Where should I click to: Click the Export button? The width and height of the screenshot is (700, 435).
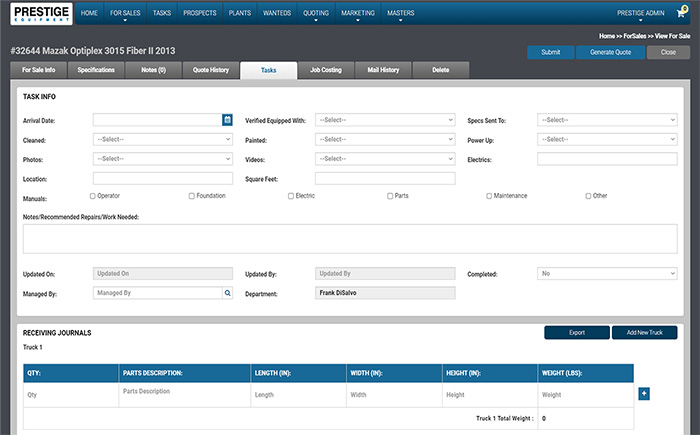pyautogui.click(x=577, y=332)
